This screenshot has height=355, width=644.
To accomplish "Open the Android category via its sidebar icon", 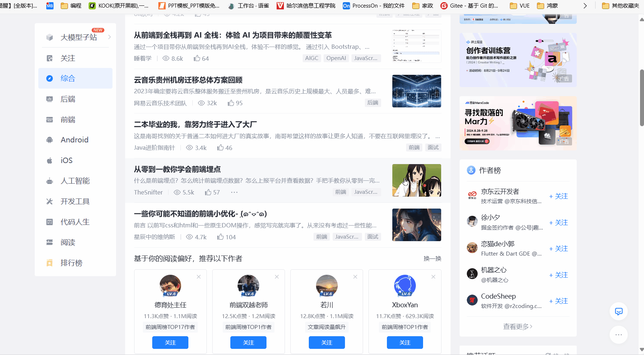I will coord(49,140).
